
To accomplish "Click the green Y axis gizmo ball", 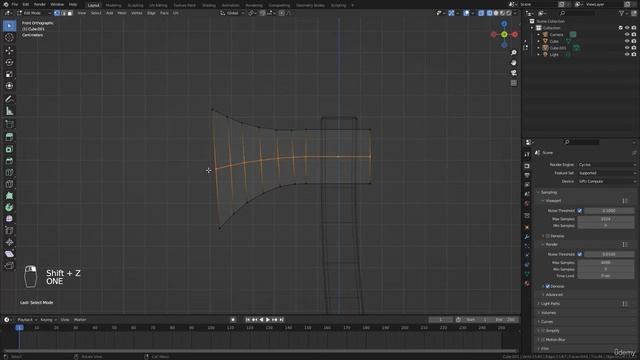I will tap(504, 35).
